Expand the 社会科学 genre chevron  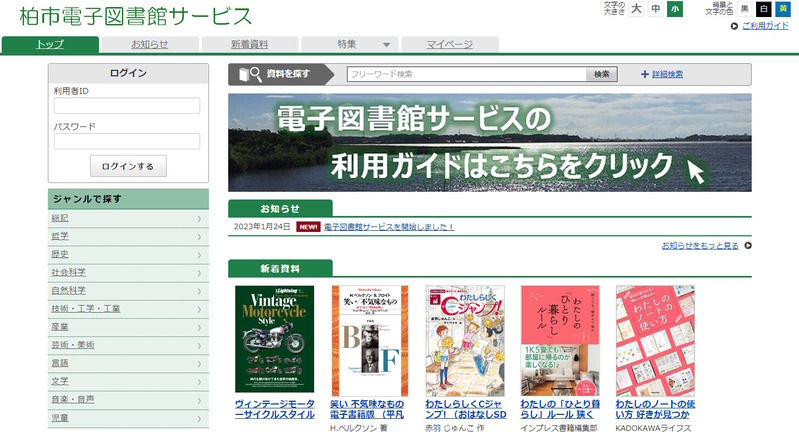(x=199, y=274)
